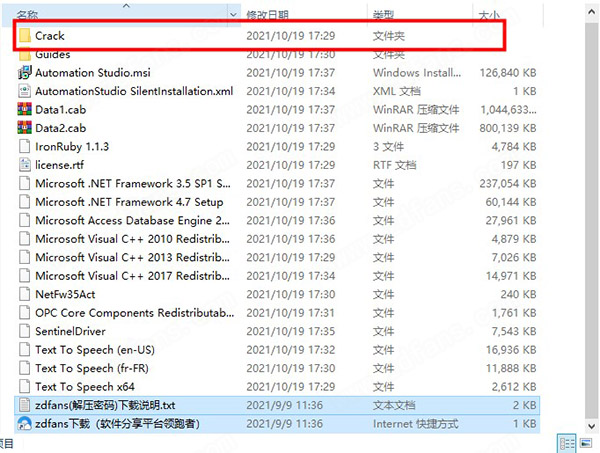
Task: Click the RTF 文档 type cell
Action: pos(395,165)
